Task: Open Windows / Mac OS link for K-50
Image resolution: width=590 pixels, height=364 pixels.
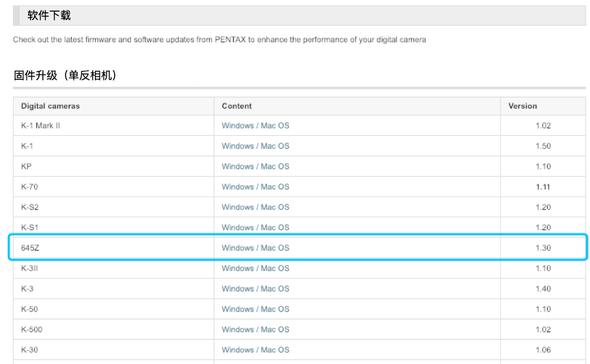Action: coord(255,309)
